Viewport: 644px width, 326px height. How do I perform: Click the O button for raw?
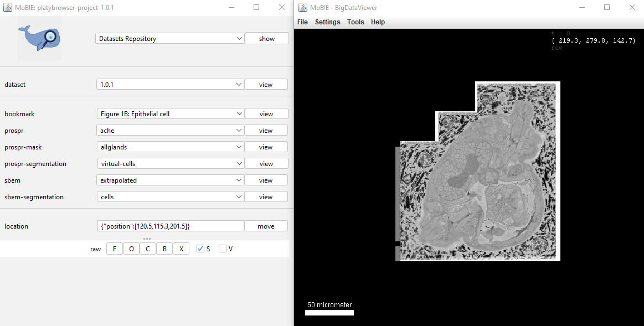point(131,249)
